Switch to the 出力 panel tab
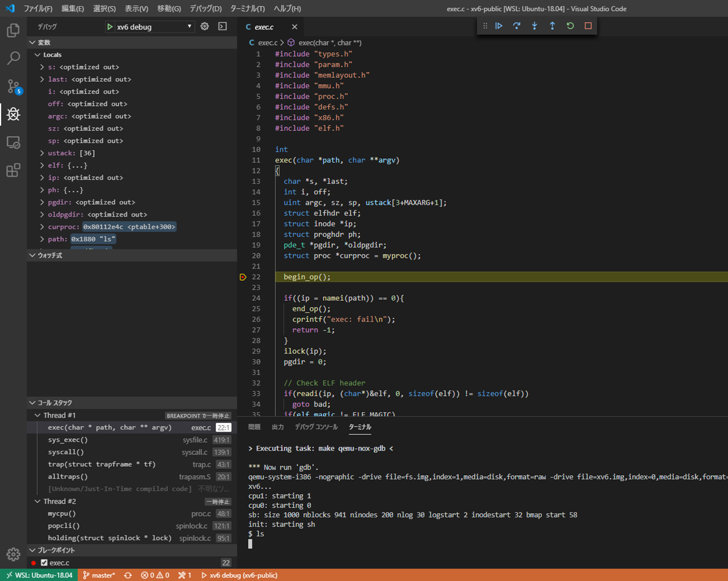Image resolution: width=728 pixels, height=581 pixels. point(278,427)
